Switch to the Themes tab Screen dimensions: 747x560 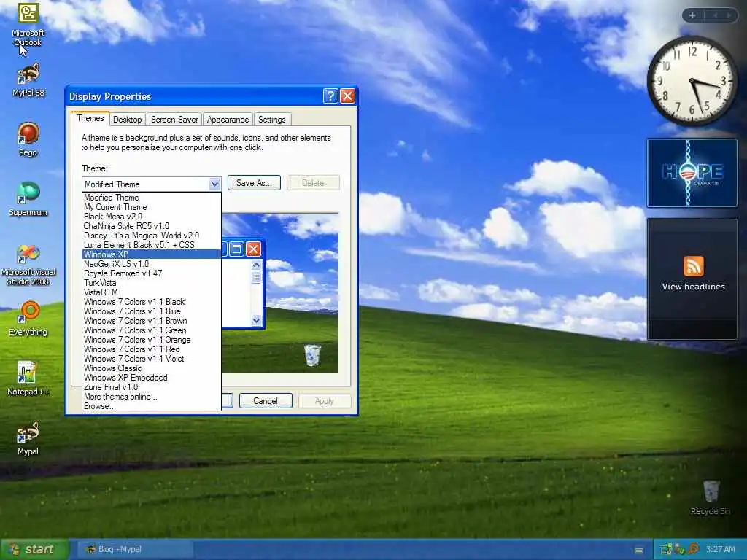(x=90, y=119)
